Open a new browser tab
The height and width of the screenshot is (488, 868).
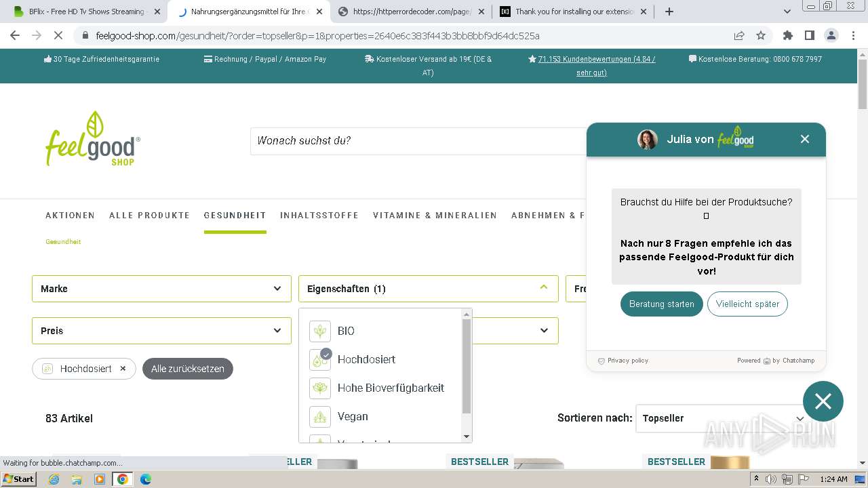click(669, 12)
